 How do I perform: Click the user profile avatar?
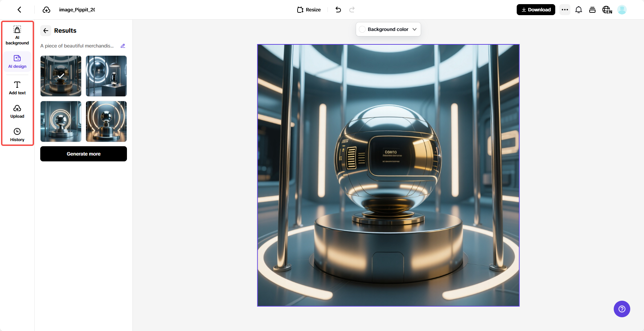click(622, 10)
